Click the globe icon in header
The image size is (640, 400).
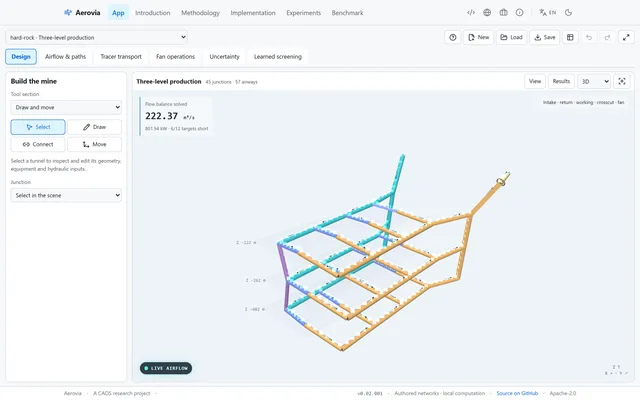click(487, 13)
